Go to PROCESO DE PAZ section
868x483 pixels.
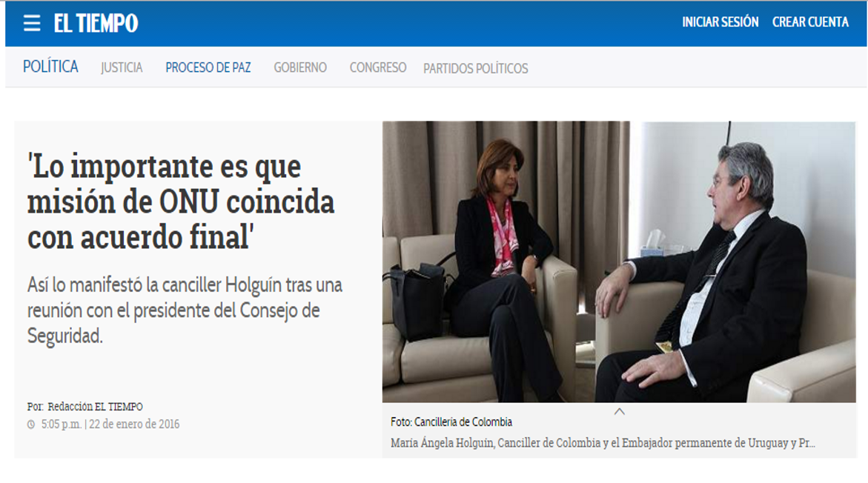[208, 67]
